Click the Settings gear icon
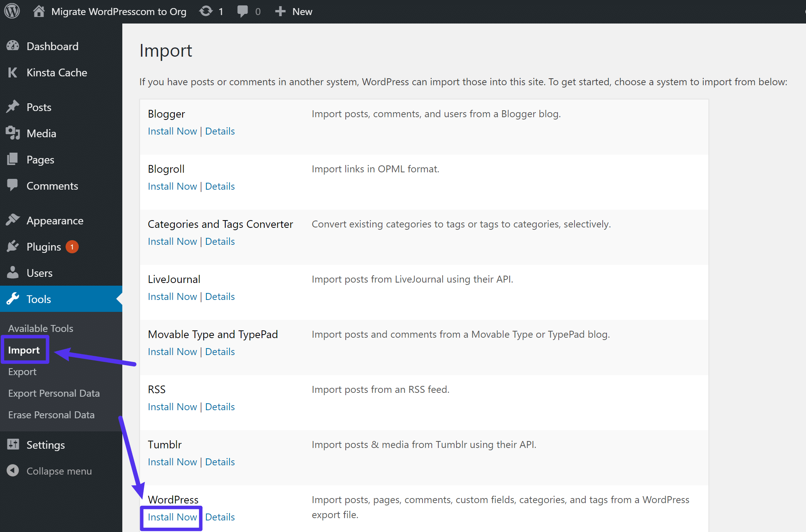Viewport: 806px width, 532px height. point(13,445)
